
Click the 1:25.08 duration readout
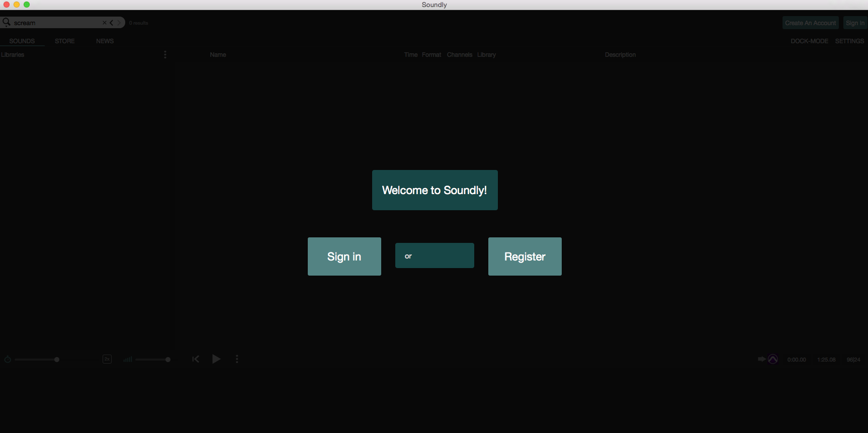point(826,360)
